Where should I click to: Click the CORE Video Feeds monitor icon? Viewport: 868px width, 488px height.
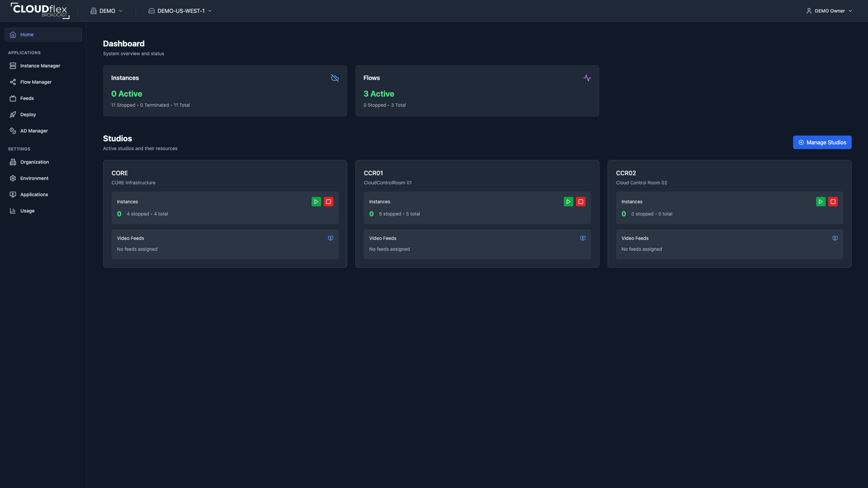pyautogui.click(x=331, y=238)
